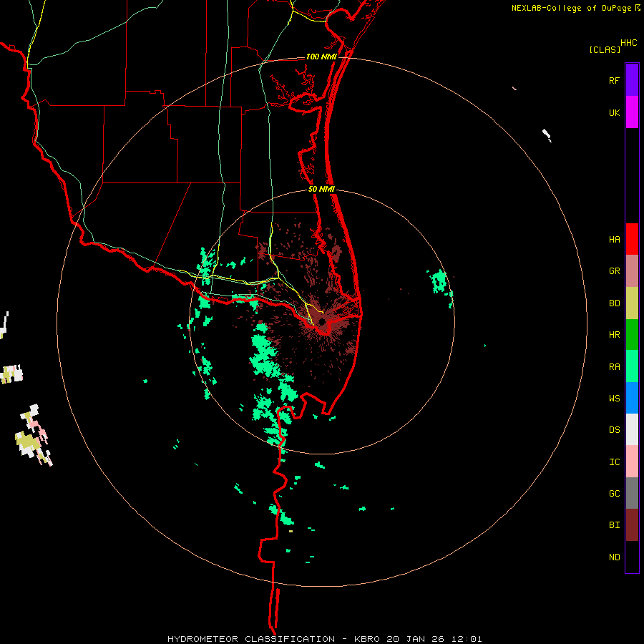Click the NEXLAB-College of DuPage text

(x=571, y=8)
